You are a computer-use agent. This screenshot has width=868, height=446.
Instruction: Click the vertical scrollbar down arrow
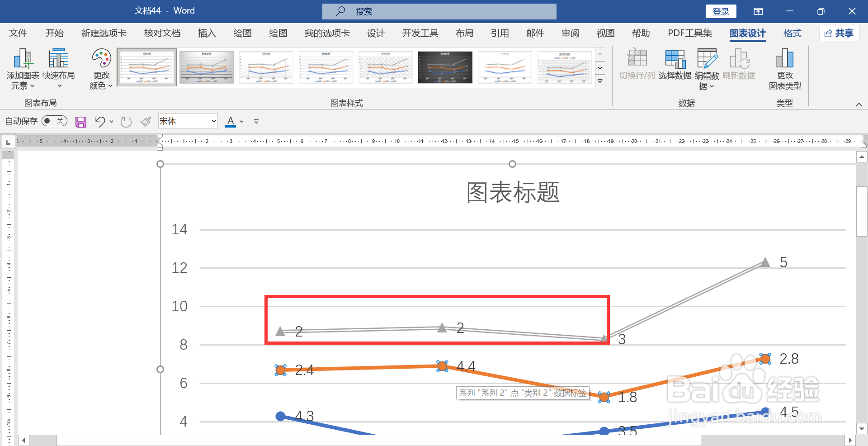[x=862, y=428]
